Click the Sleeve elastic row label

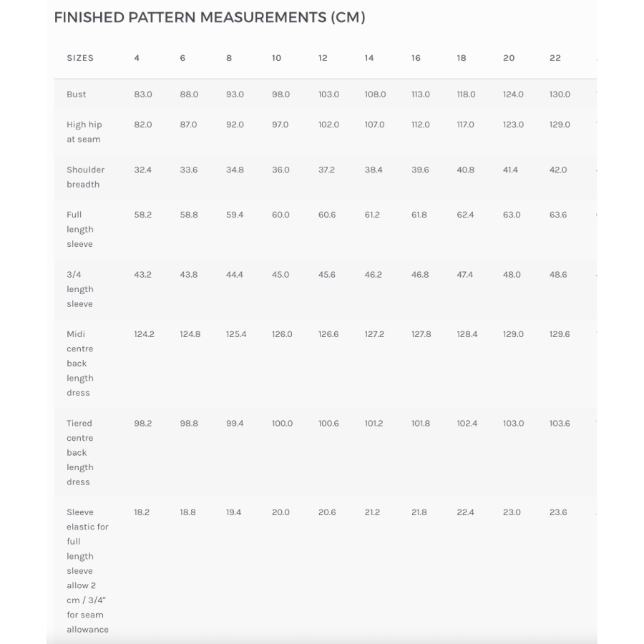(87, 570)
